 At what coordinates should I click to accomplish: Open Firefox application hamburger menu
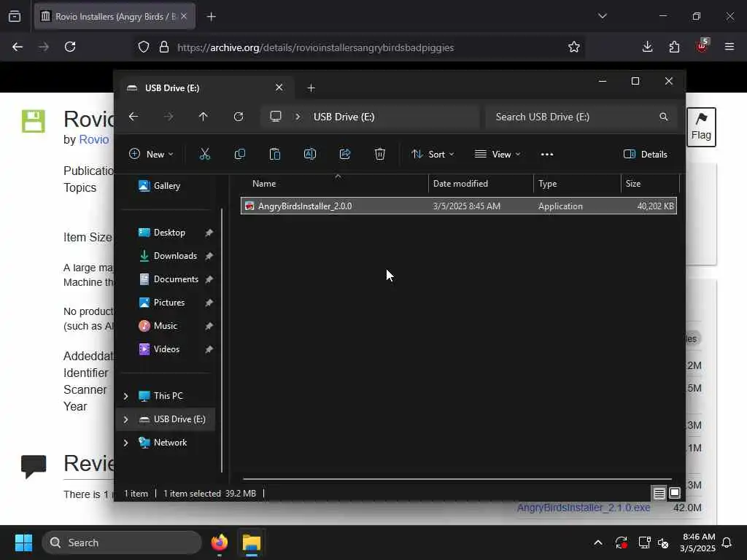pyautogui.click(x=729, y=47)
